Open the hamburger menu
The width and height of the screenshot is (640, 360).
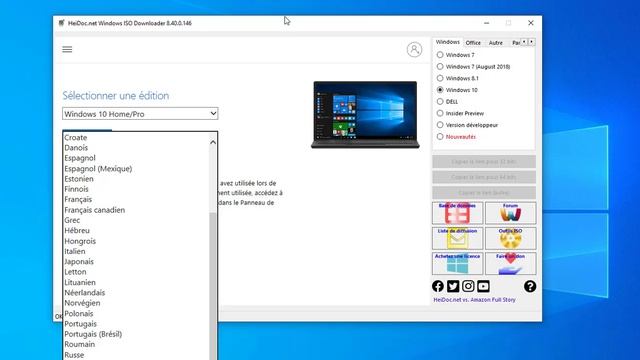coord(67,49)
